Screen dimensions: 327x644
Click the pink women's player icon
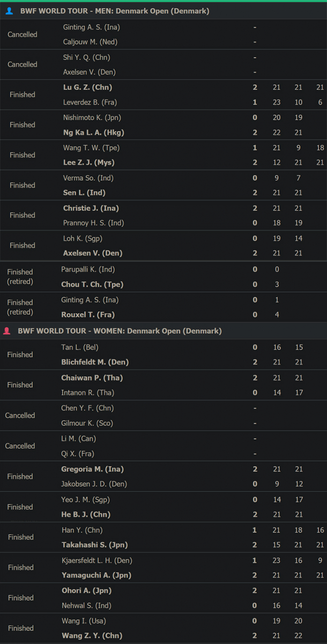[7, 331]
